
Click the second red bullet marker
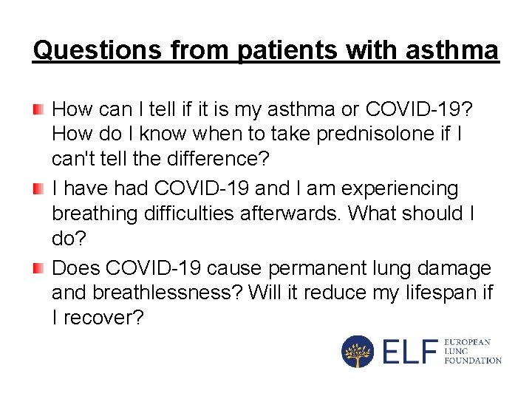tap(38, 188)
